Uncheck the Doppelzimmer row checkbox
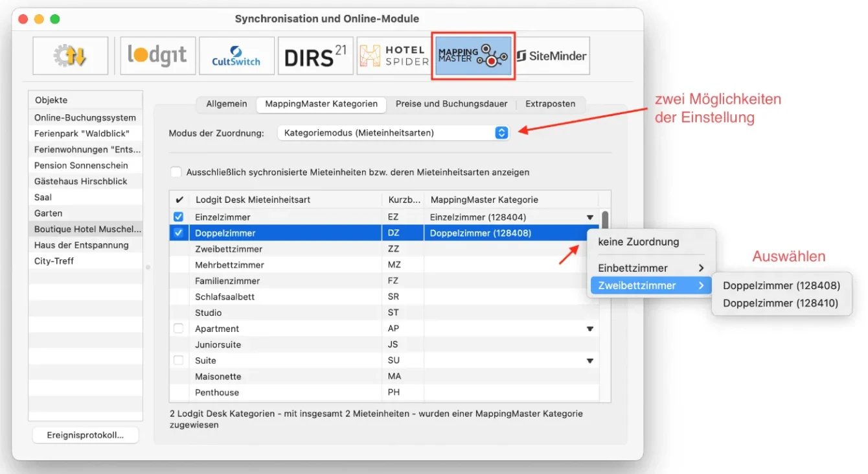Screen dimensions: 868x474 pos(178,233)
